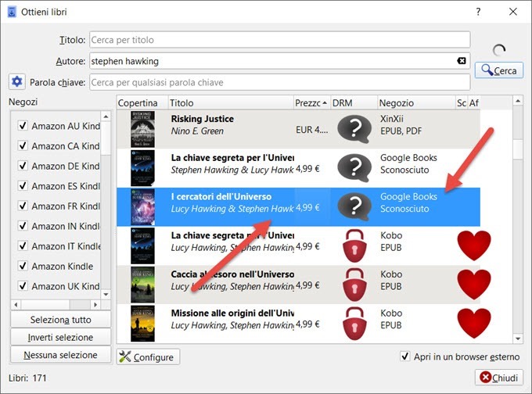Click XinXii in the Negozio column
This screenshot has width=532, height=394.
[392, 119]
